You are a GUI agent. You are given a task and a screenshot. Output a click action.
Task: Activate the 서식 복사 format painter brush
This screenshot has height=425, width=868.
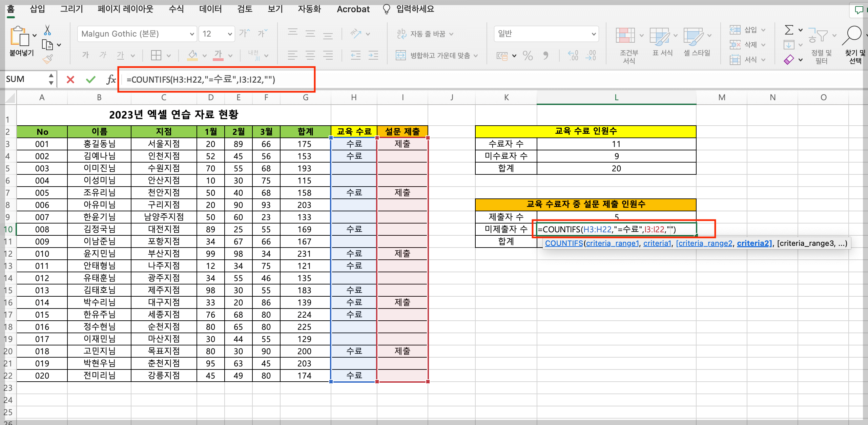tap(48, 59)
